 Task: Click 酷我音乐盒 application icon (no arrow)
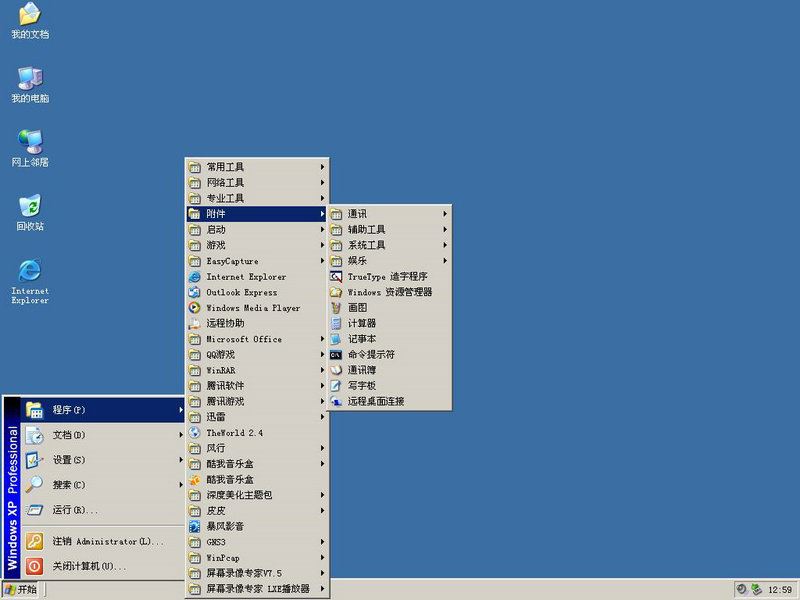(x=194, y=480)
